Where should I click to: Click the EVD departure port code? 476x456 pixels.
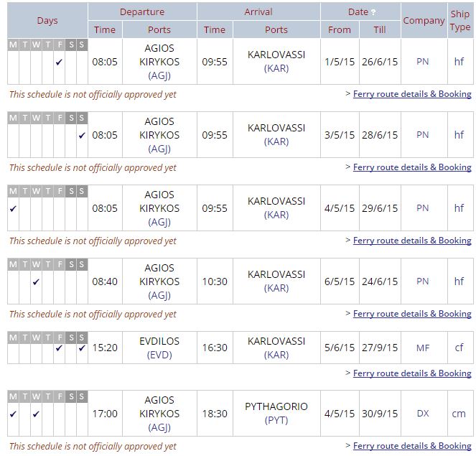[x=159, y=355]
